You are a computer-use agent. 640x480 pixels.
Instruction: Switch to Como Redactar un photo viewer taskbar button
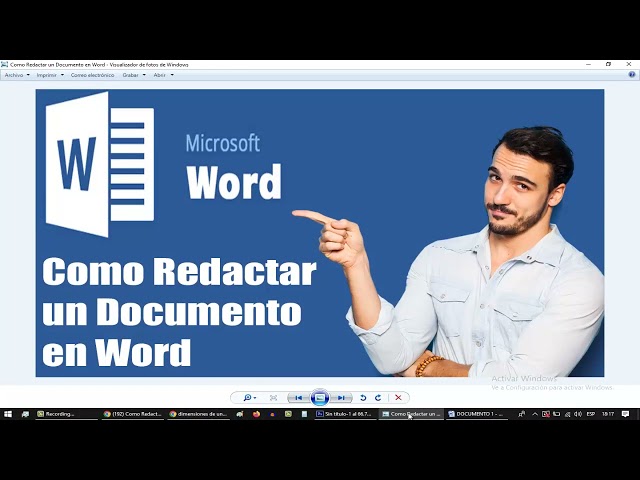click(x=411, y=414)
